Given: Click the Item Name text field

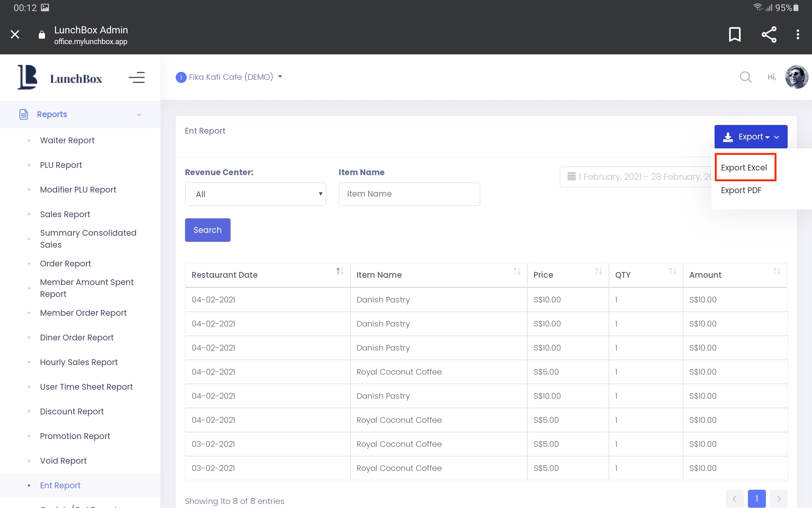Looking at the screenshot, I should (x=409, y=194).
